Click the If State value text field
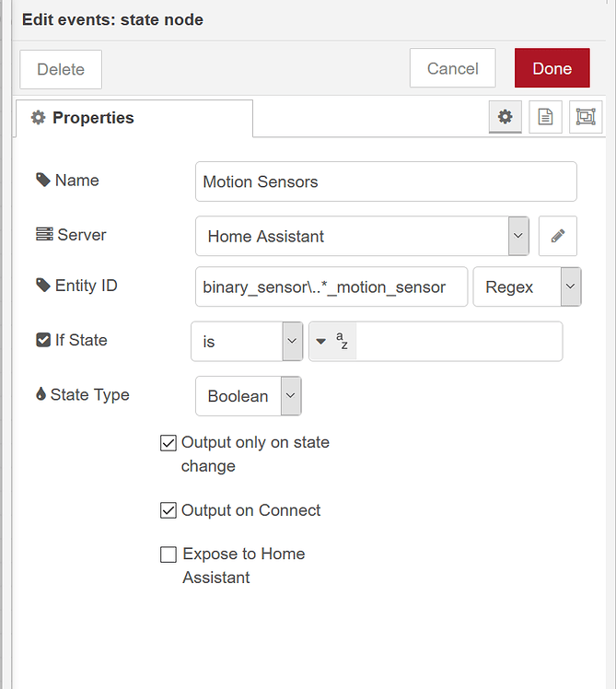Screen dimensions: 616x689 coord(459,342)
